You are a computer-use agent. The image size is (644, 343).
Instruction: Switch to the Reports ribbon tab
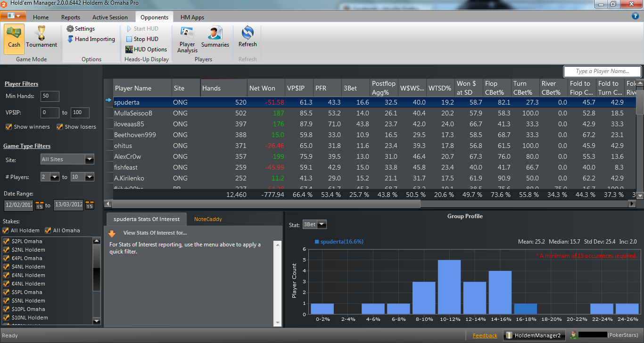[x=71, y=17]
